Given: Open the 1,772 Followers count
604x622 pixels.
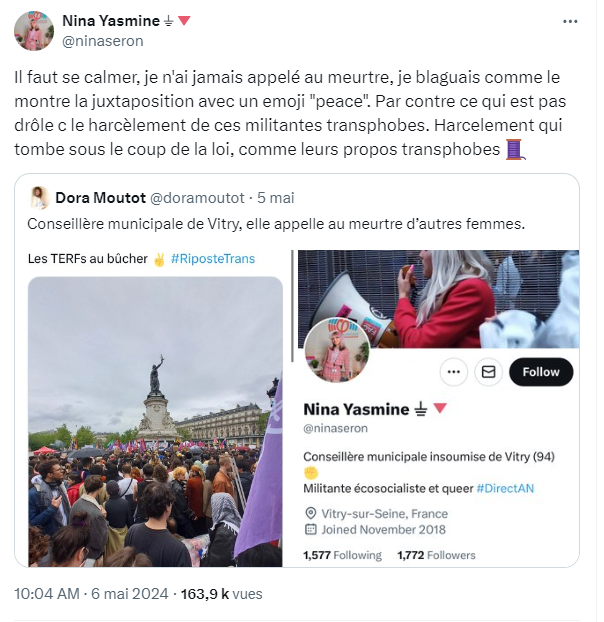Looking at the screenshot, I should click(436, 555).
